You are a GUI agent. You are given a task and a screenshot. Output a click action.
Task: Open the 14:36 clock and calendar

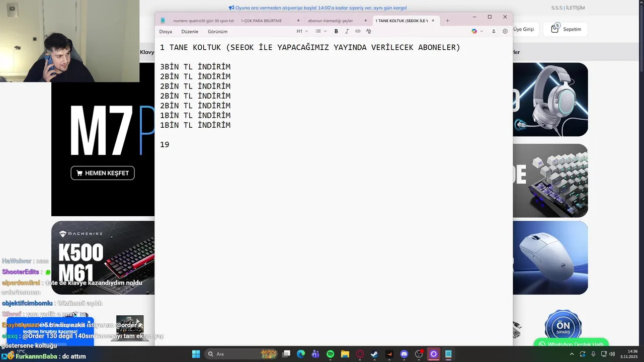click(629, 354)
